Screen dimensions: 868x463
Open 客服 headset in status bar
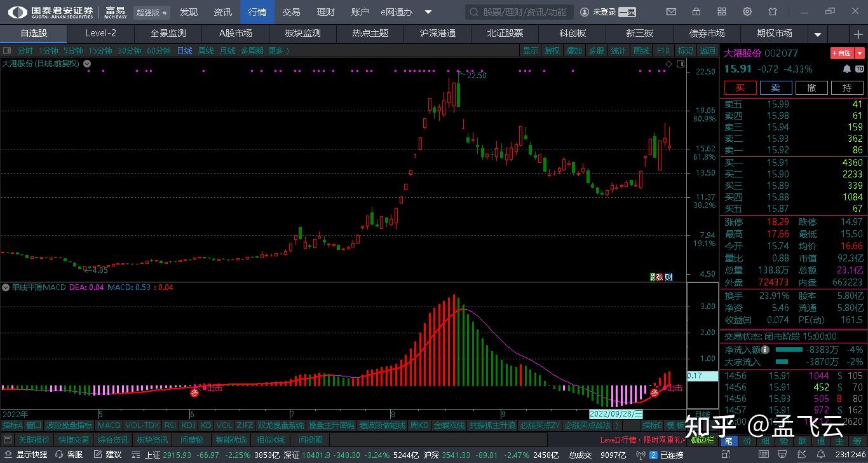click(69, 455)
